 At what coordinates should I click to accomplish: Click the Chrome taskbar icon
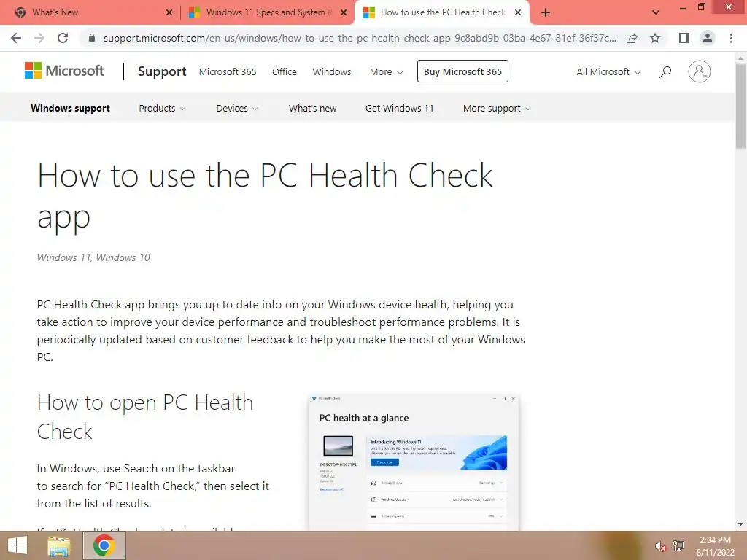(104, 545)
